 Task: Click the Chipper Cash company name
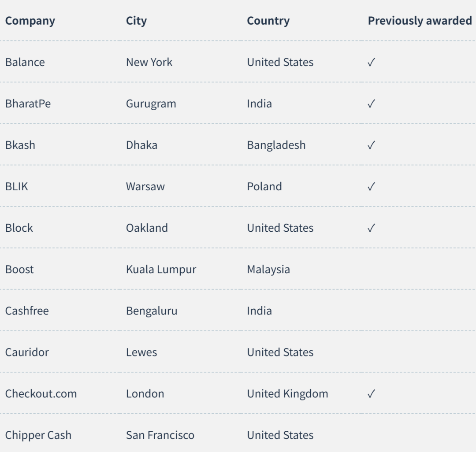[38, 435]
